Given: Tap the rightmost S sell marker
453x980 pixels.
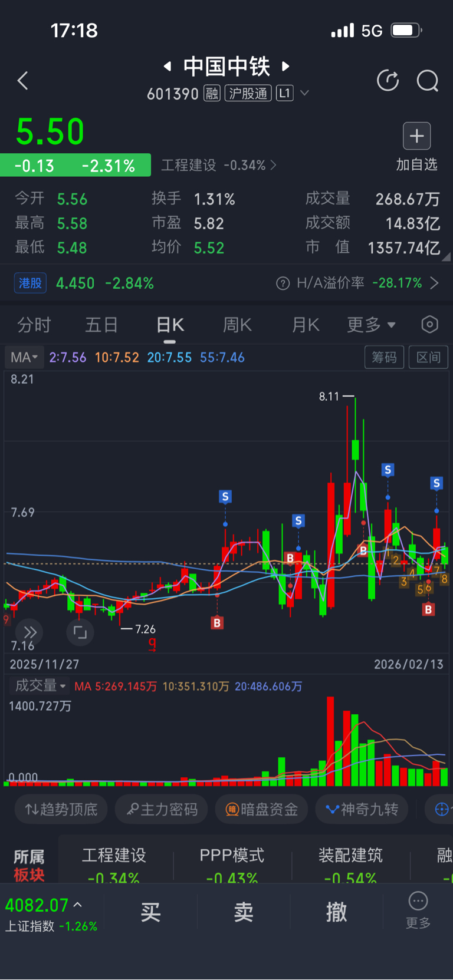Looking at the screenshot, I should click(x=436, y=484).
